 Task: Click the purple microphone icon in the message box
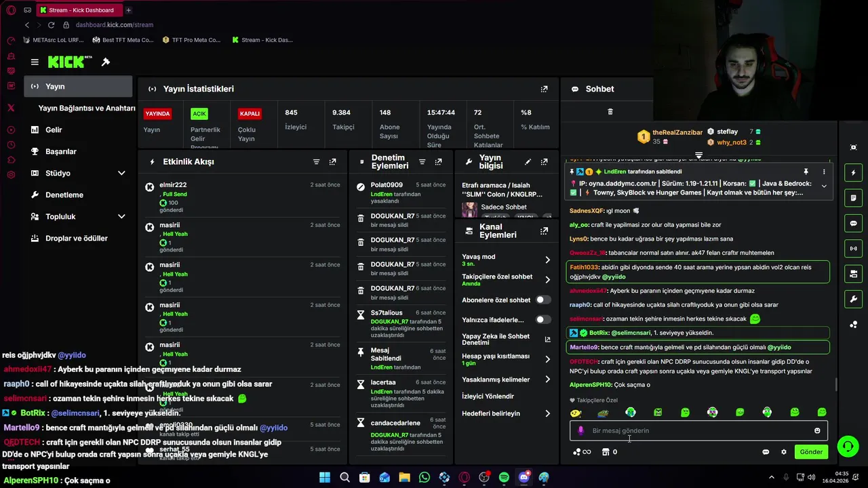[x=580, y=430]
